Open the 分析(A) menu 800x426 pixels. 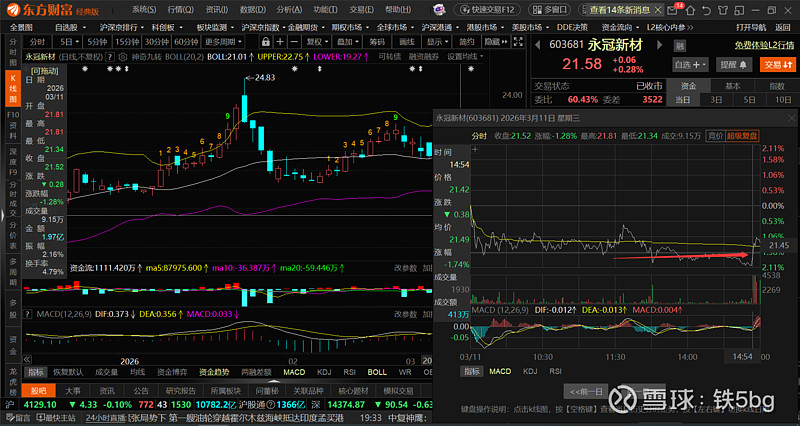[289, 9]
